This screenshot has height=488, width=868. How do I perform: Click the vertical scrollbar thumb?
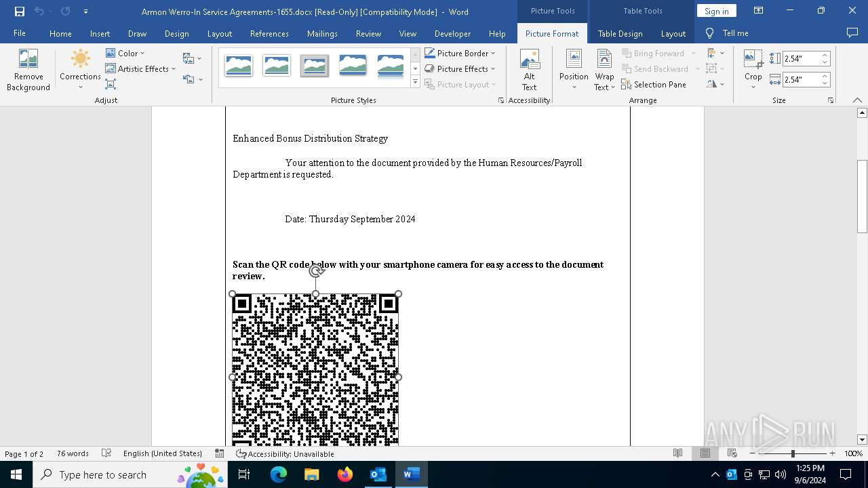pyautogui.click(x=862, y=197)
